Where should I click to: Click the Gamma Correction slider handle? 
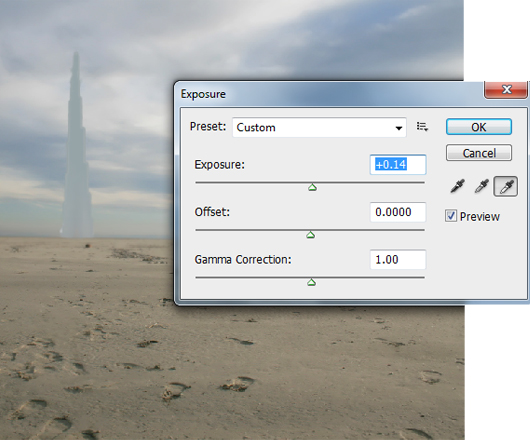(x=312, y=282)
